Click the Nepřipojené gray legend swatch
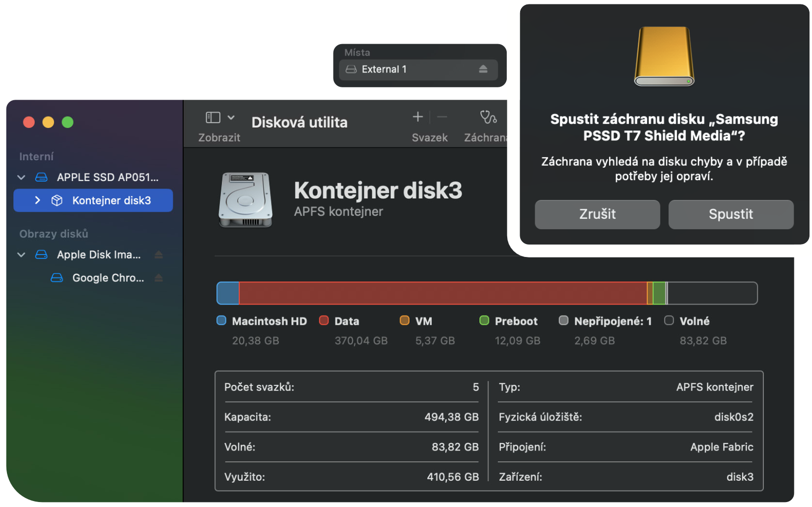 coord(563,320)
